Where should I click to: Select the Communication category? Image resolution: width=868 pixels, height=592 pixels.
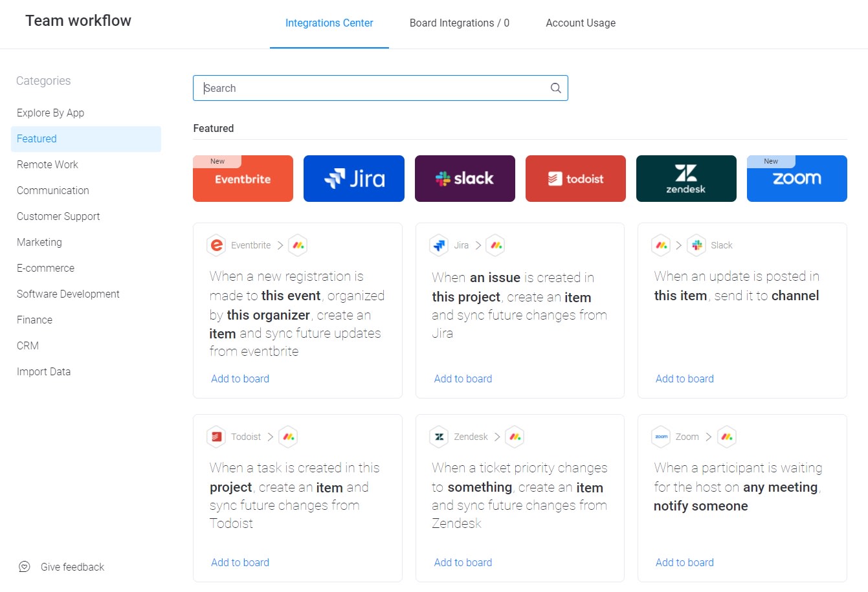[x=86, y=190]
